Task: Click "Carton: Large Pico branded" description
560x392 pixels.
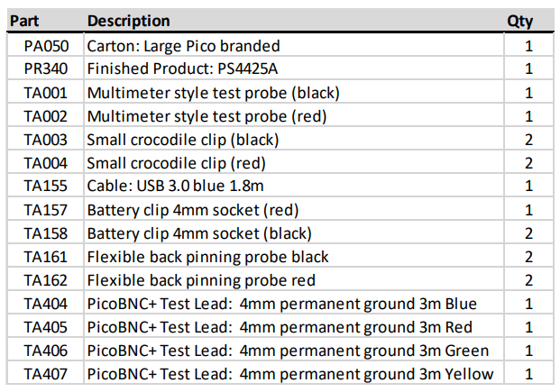Action: pos(183,45)
